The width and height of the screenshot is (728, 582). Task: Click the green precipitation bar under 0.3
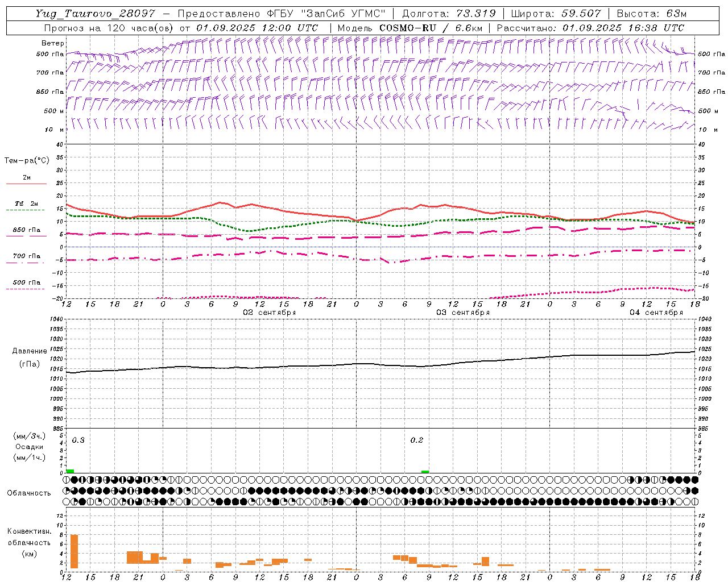70,471
